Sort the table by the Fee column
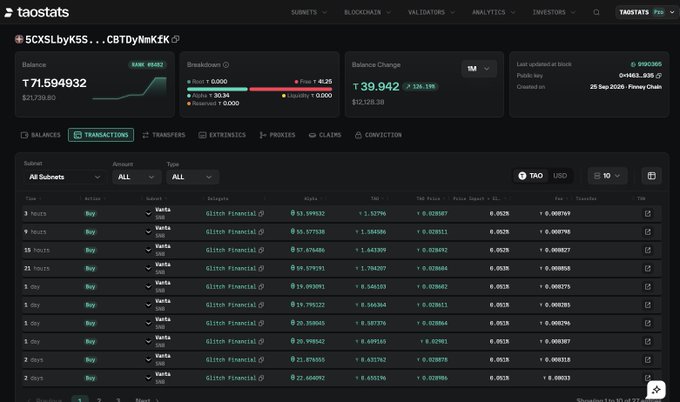This screenshot has height=402, width=680. 561,199
